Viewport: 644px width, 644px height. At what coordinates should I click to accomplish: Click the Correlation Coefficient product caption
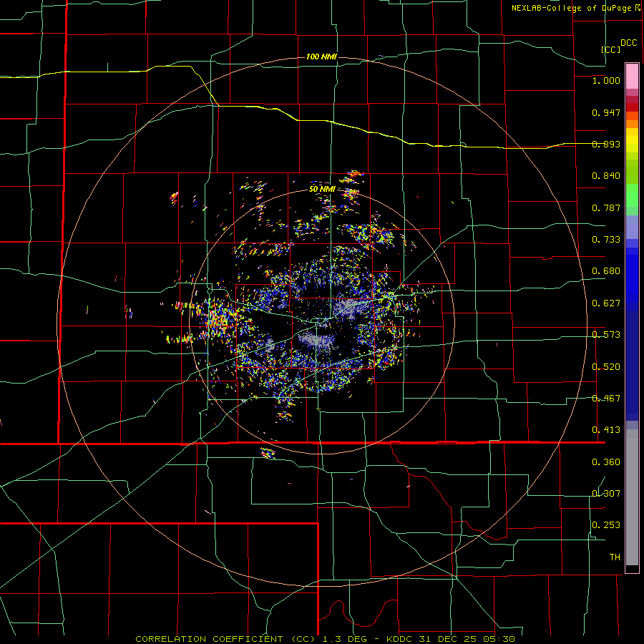coord(325,639)
